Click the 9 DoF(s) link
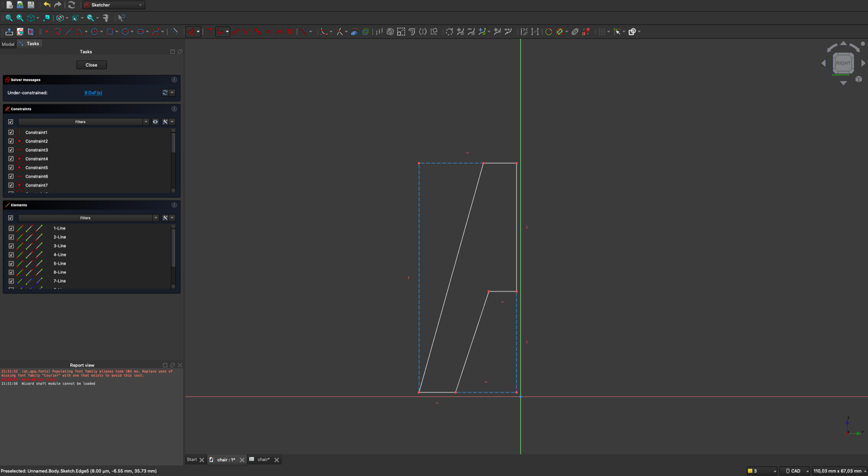The width and height of the screenshot is (868, 476). [93, 93]
